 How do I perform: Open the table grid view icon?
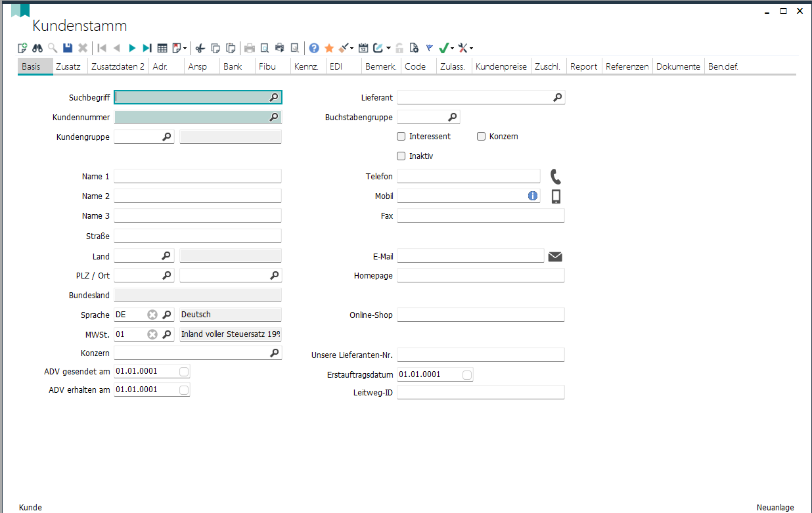pos(162,48)
